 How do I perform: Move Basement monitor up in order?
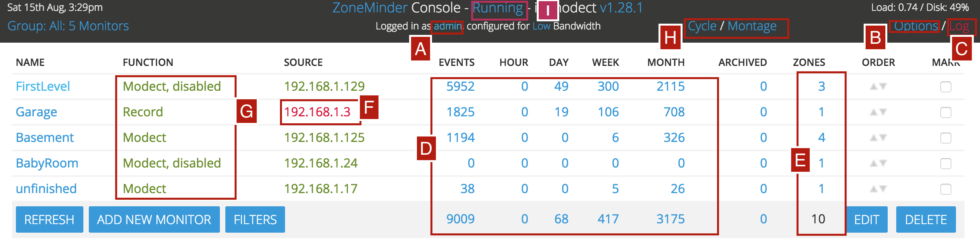[874, 138]
